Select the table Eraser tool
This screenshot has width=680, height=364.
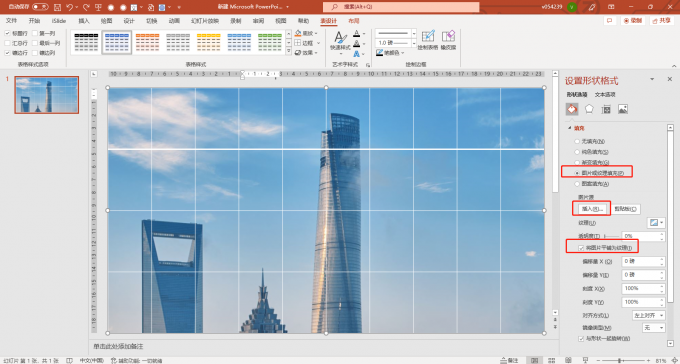click(x=448, y=40)
